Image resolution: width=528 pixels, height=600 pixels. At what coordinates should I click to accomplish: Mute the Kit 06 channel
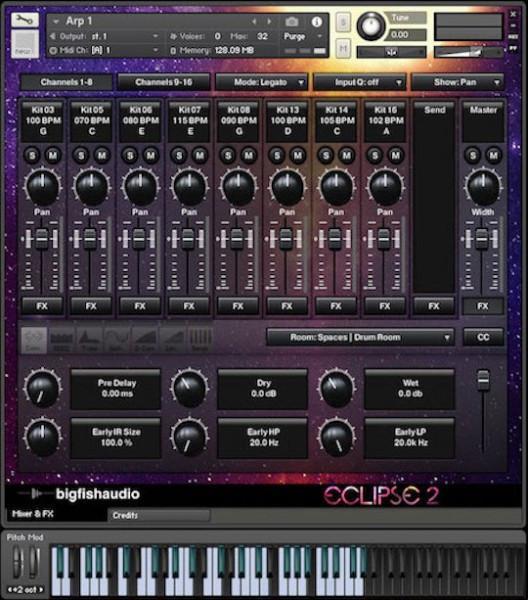pos(151,155)
